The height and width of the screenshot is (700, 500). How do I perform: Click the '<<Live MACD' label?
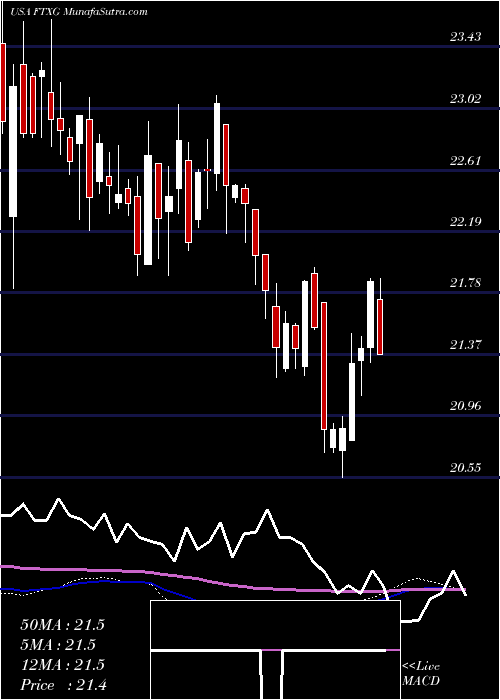tap(421, 674)
